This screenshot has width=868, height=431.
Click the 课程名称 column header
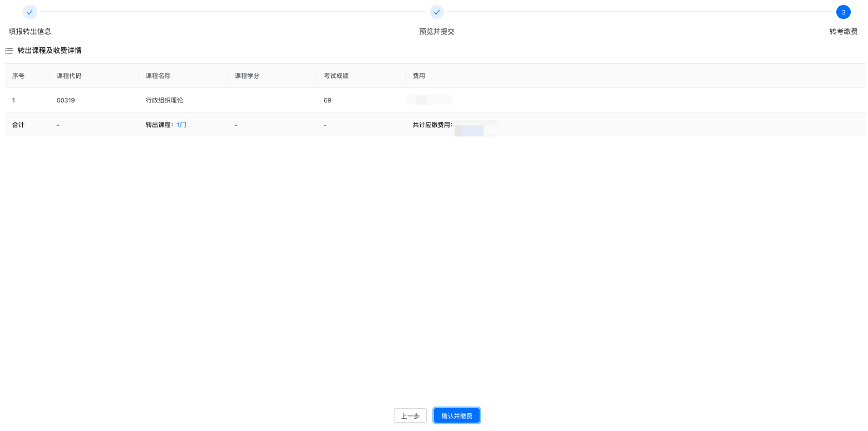[x=158, y=76]
